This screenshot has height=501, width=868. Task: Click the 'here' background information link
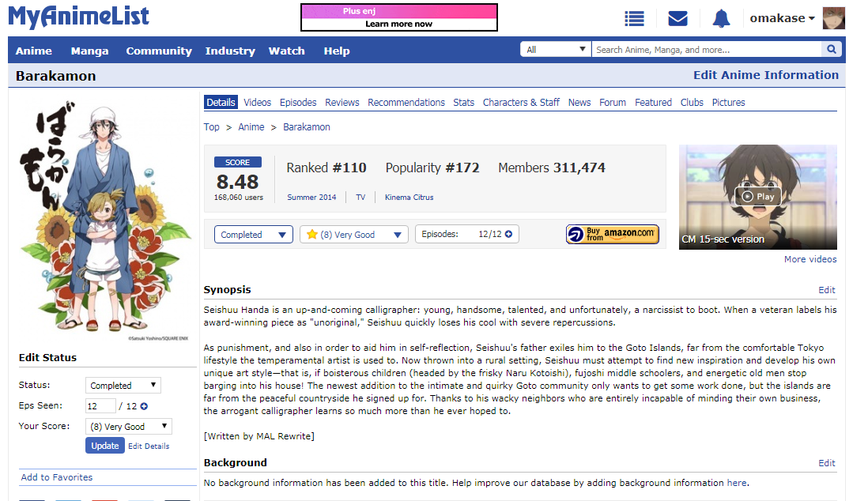[737, 483]
